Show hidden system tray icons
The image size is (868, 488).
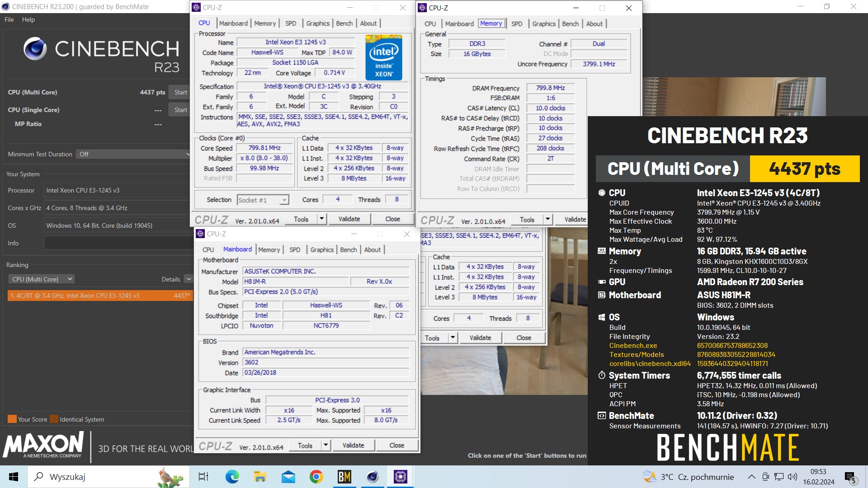751,477
